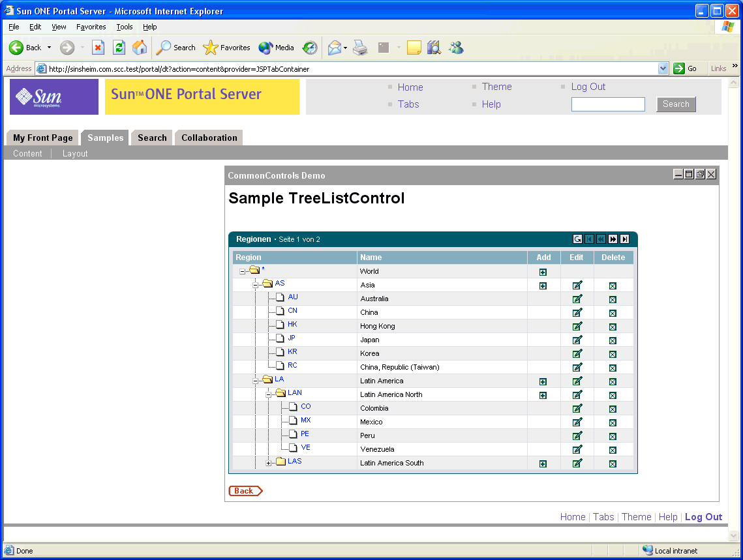
Task: Click the Messenger people icon in toolbar
Action: (456, 48)
